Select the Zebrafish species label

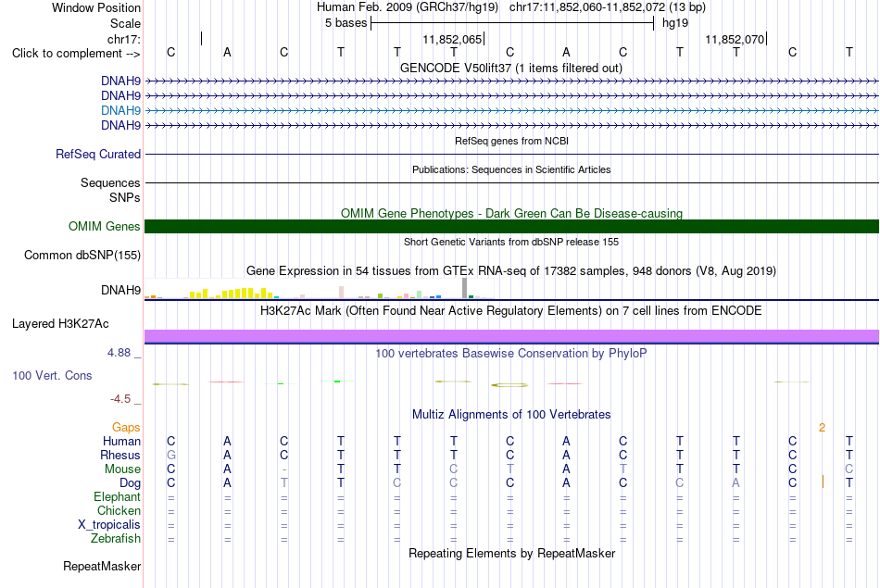pyautogui.click(x=116, y=539)
